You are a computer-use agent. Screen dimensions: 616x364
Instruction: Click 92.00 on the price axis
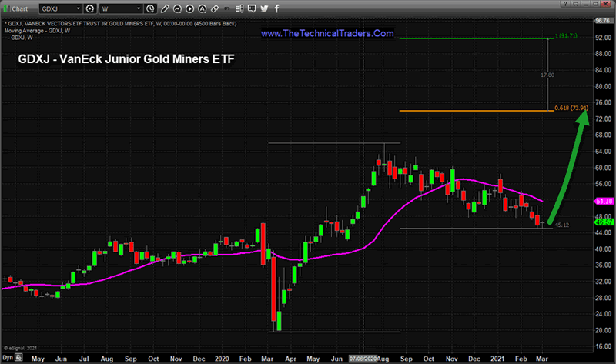tap(604, 38)
